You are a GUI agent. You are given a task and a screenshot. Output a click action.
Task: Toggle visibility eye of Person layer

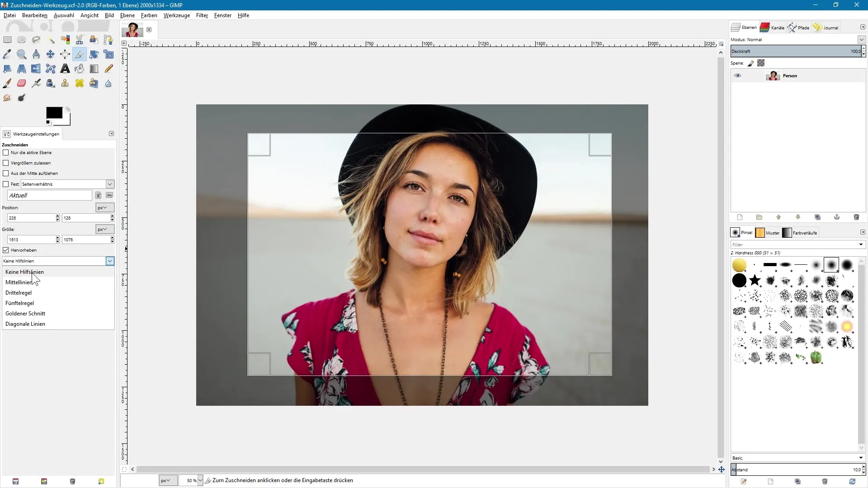pos(738,76)
